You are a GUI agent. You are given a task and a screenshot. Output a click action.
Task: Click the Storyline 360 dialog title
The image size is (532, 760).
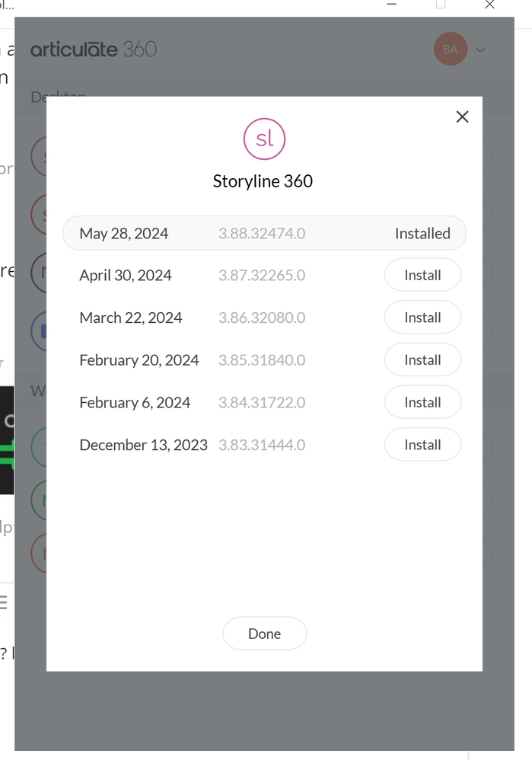263,181
